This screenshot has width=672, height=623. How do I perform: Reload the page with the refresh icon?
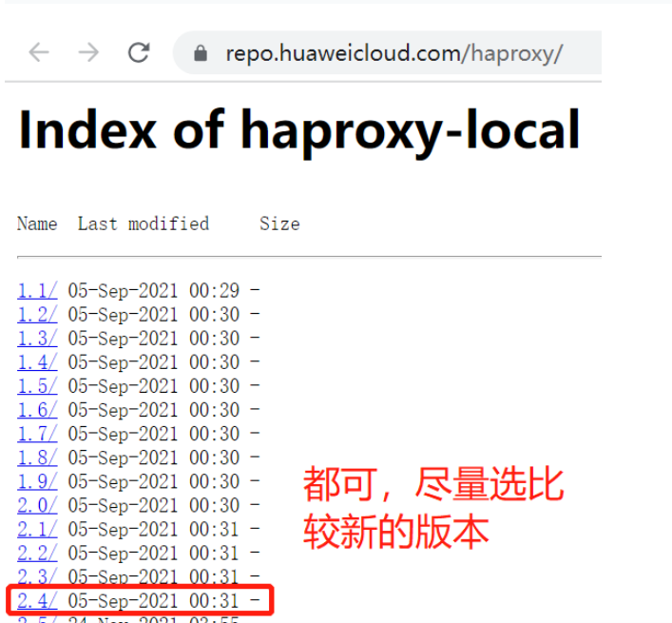pos(139,52)
